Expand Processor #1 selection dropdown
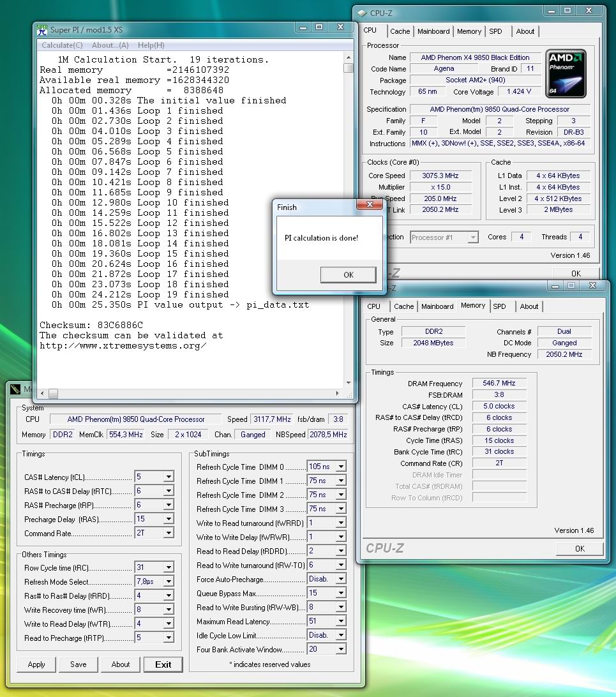The image size is (616, 697). pyautogui.click(x=473, y=237)
